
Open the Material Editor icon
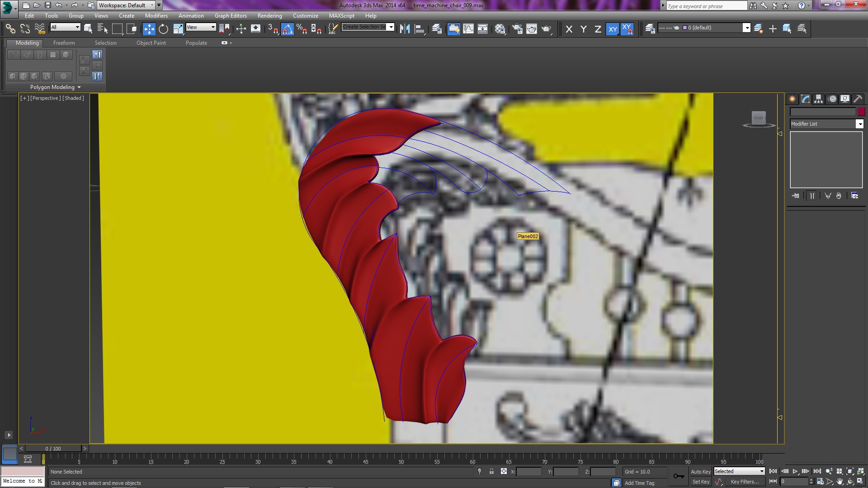[x=500, y=29]
